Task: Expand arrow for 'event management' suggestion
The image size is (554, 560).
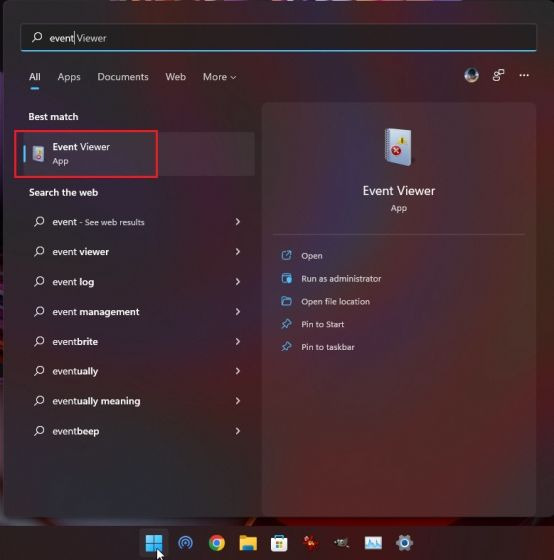Action: [238, 311]
